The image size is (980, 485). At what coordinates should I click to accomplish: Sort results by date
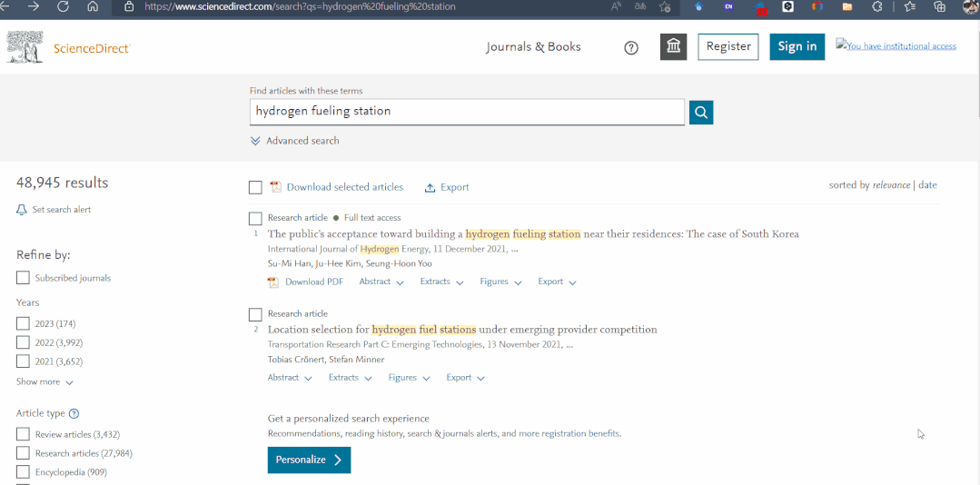[927, 185]
